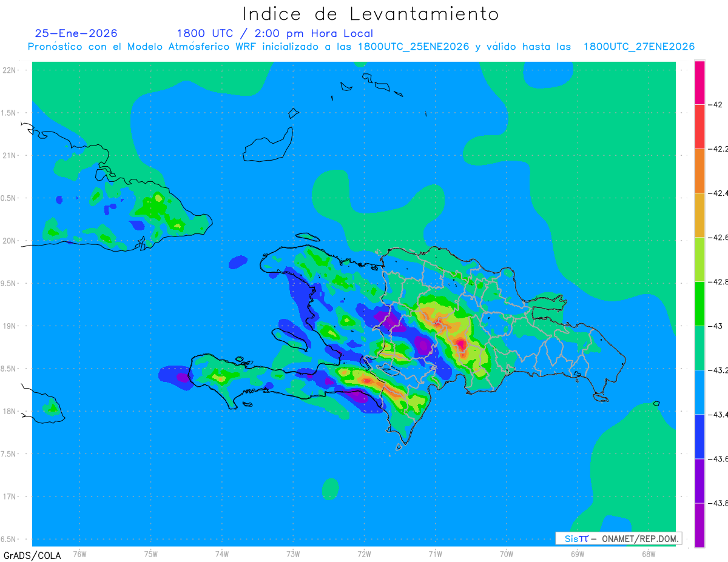
Task: Click the 'Indice de Levantamiento' map title
Action: (x=370, y=14)
